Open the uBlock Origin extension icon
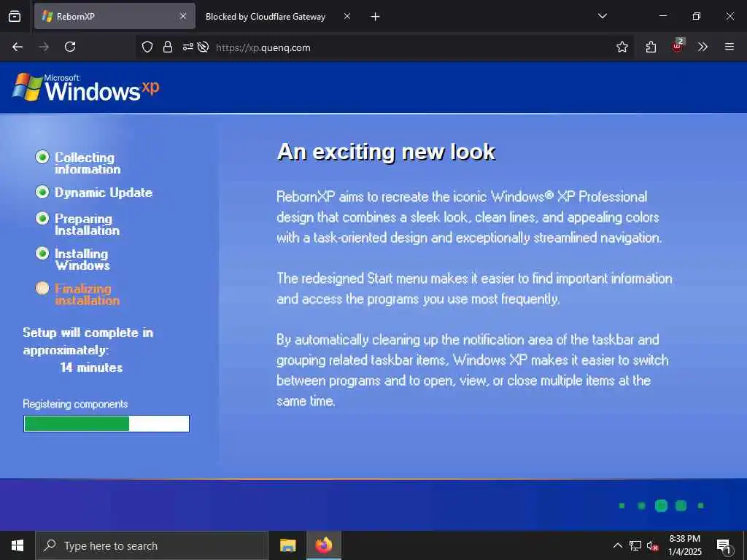The height and width of the screenshot is (560, 747). 678,46
